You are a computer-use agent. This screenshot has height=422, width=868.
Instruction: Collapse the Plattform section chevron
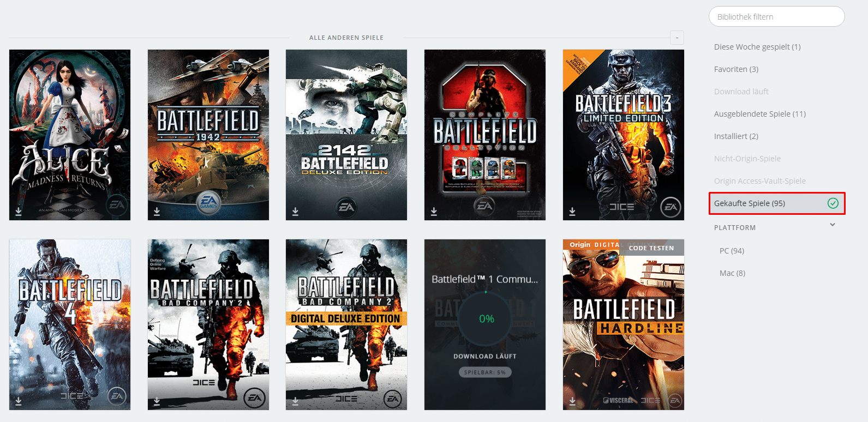tap(832, 225)
